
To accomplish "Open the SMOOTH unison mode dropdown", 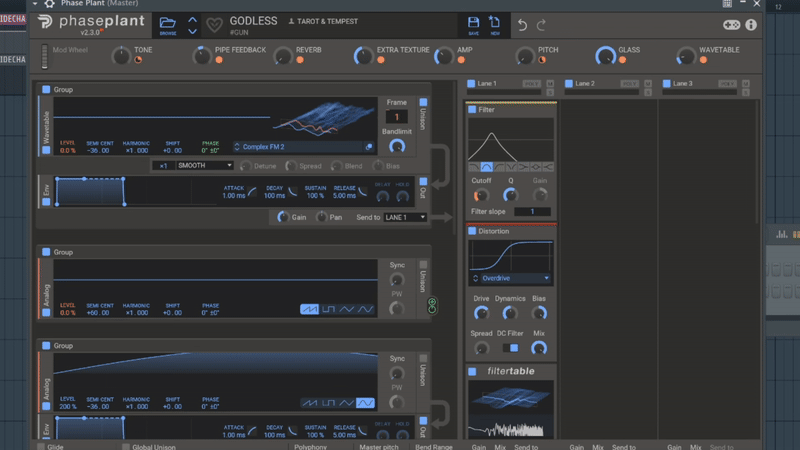I will click(x=205, y=165).
